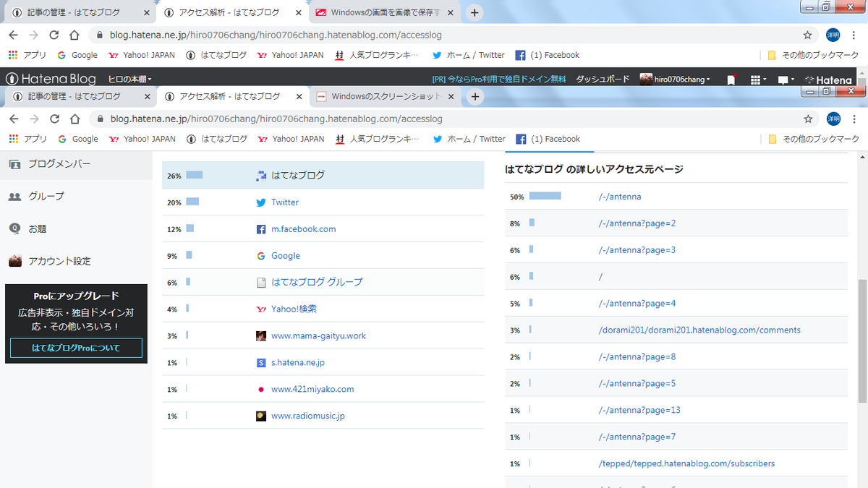The height and width of the screenshot is (488, 868).
Task: Open その他のブックマーク folder in the front window
Action: [x=814, y=139]
